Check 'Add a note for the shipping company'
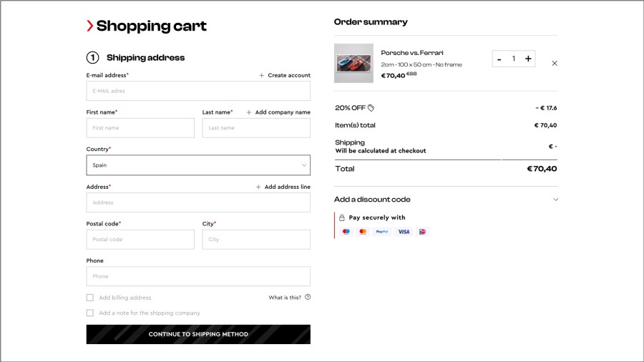 click(x=90, y=313)
